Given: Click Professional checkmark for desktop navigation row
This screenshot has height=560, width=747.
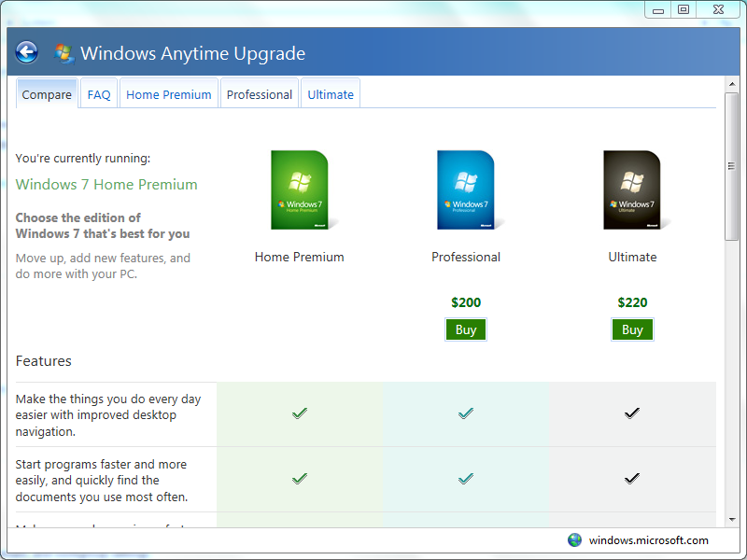Looking at the screenshot, I should [x=466, y=413].
